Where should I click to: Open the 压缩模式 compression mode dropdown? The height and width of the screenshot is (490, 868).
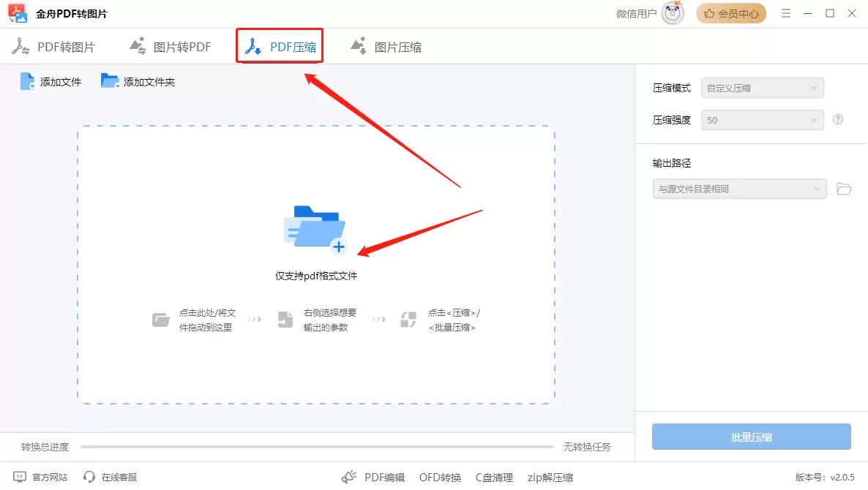pos(762,88)
